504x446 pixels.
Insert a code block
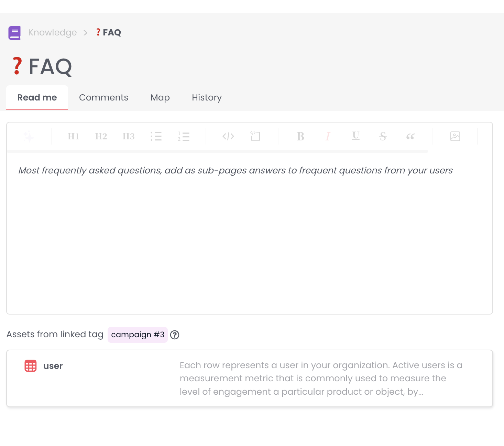click(255, 136)
